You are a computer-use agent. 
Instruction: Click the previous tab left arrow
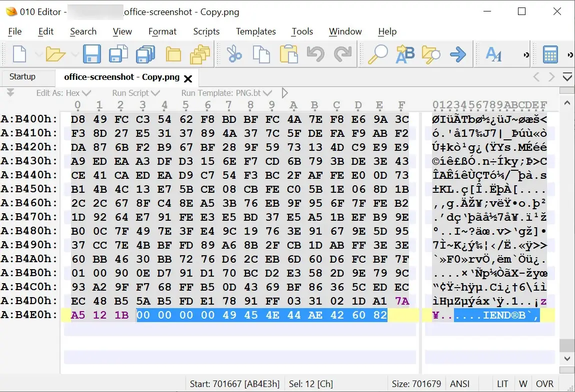[536, 77]
